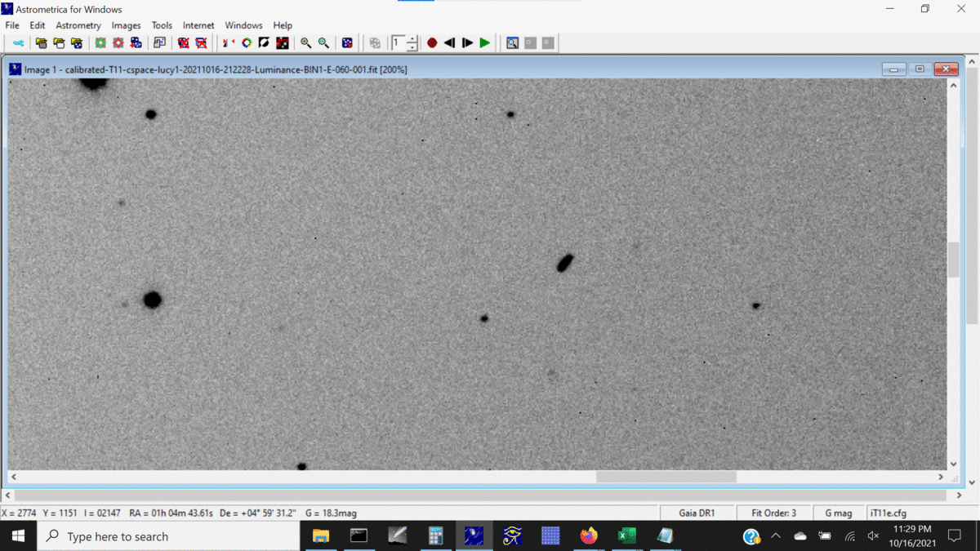Open the Astrometry menu
The width and height of the screenshot is (980, 551).
(78, 25)
